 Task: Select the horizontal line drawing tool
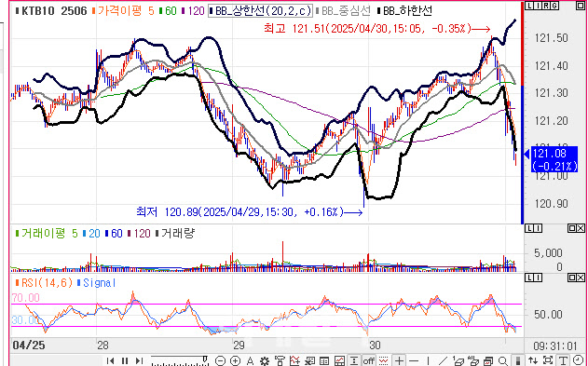coord(413,360)
